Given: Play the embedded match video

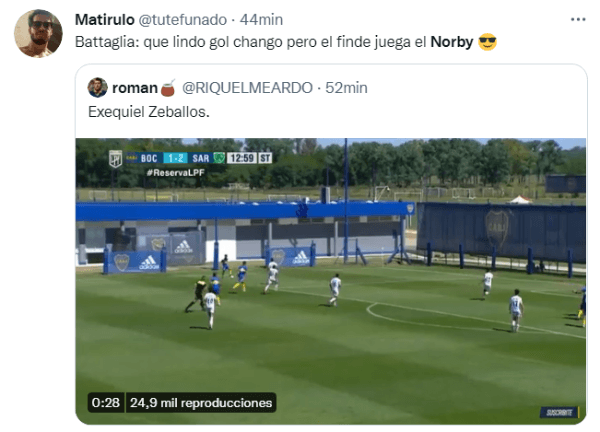Looking at the screenshot, I should [331, 281].
